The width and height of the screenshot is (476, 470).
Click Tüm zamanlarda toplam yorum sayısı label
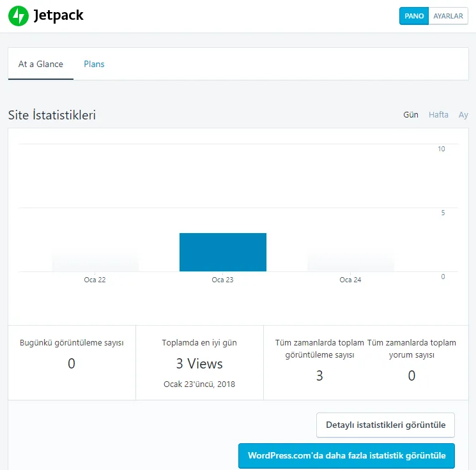[411, 349]
